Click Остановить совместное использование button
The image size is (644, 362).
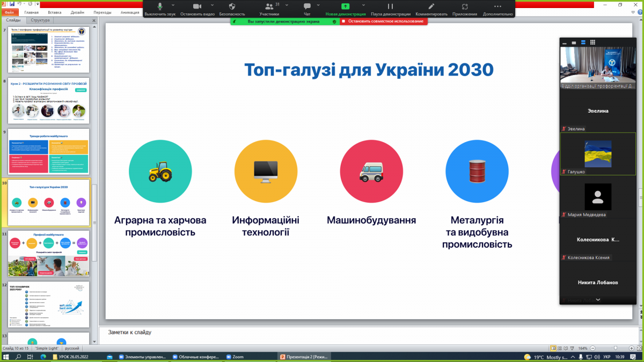click(382, 21)
